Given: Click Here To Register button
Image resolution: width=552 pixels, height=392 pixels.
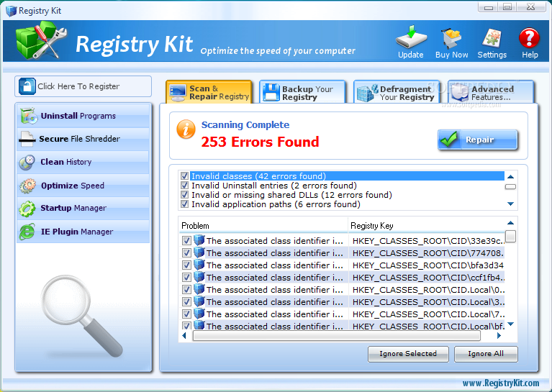Looking at the screenshot, I should coord(83,86).
